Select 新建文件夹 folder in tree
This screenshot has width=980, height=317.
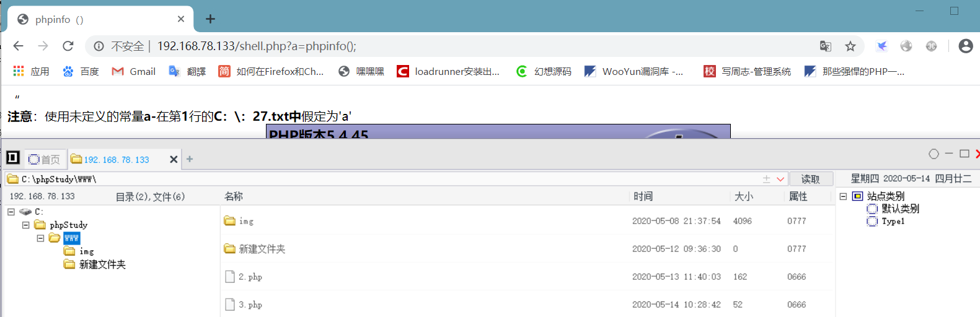point(95,264)
